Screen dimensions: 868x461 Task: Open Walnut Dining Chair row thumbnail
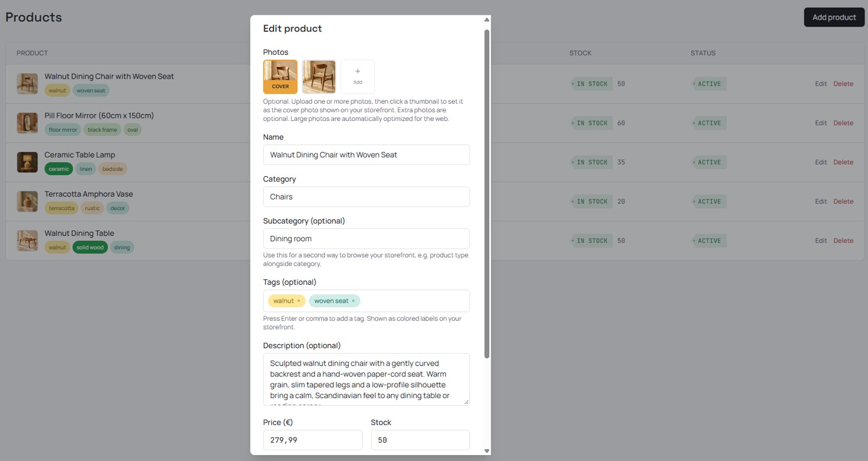click(27, 84)
